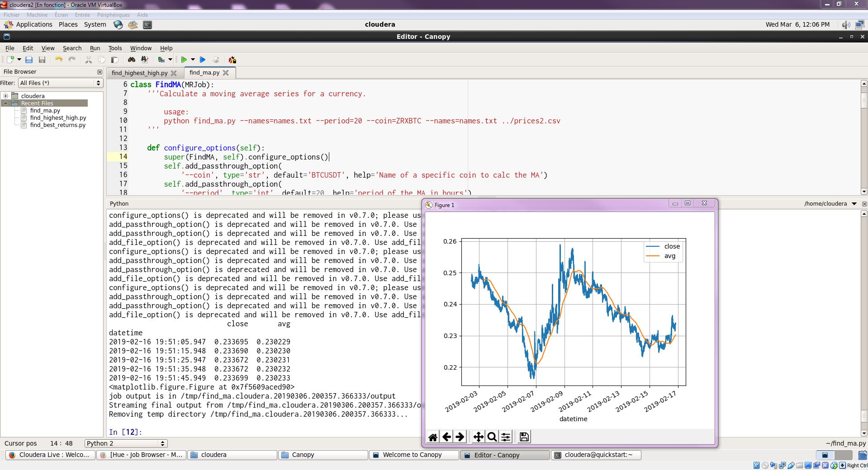Open Configure subplots sliders icon
Image resolution: width=868 pixels, height=470 pixels.
click(506, 437)
